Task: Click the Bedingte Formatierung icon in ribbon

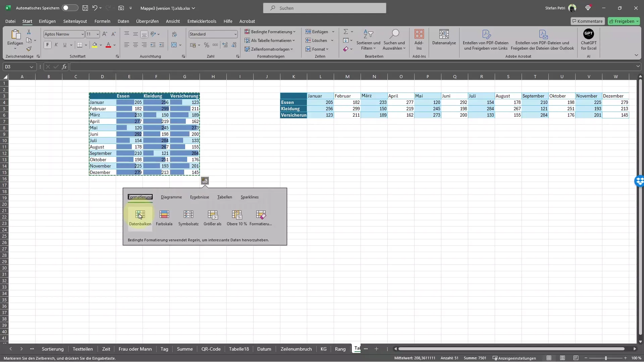Action: click(270, 32)
